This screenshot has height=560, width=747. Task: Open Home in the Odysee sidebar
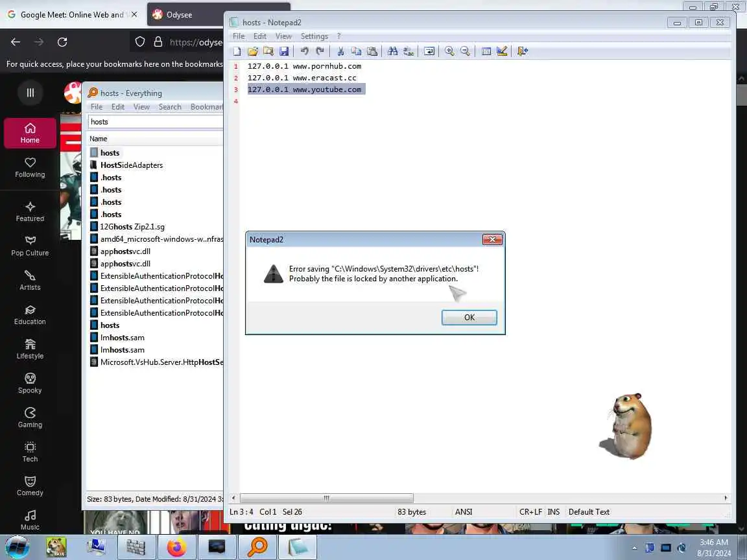coord(30,134)
